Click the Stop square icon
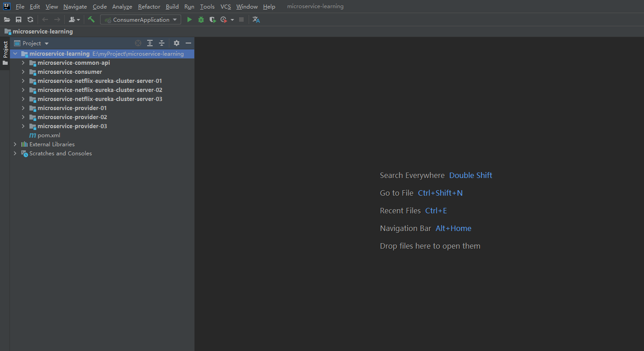This screenshot has width=644, height=351. point(241,19)
